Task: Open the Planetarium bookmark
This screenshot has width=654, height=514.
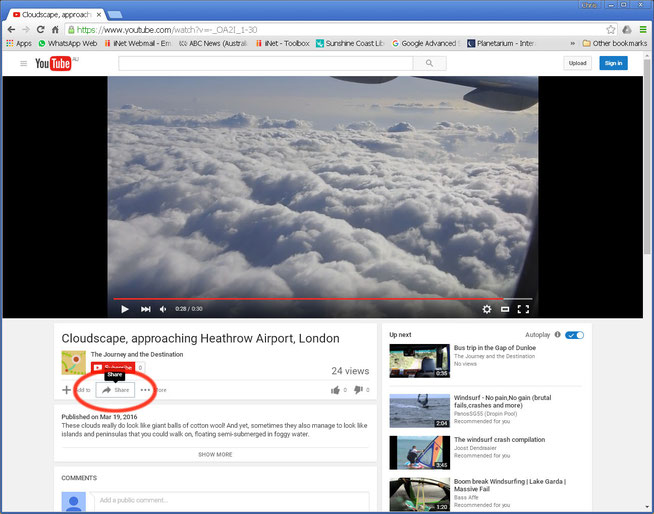Action: [501, 43]
